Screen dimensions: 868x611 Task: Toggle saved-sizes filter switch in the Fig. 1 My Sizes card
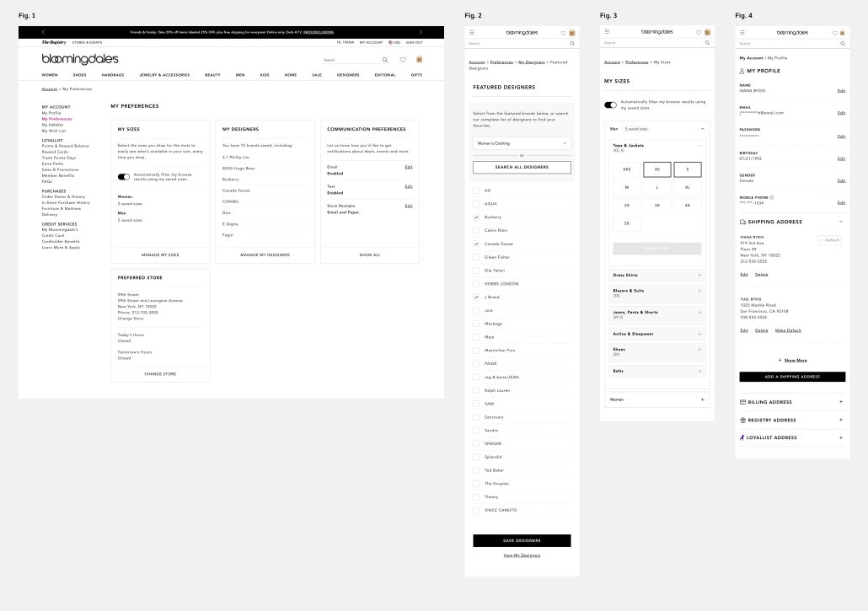pos(124,177)
